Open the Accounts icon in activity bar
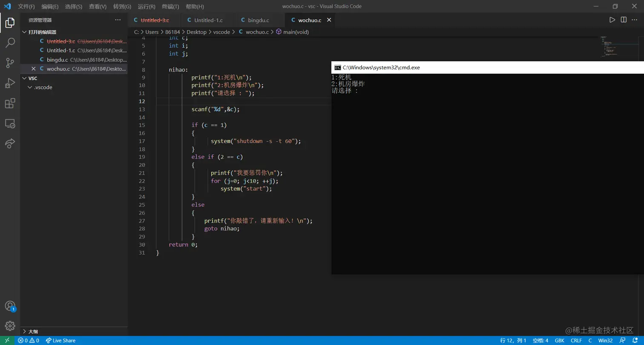The width and height of the screenshot is (644, 345). click(x=10, y=306)
